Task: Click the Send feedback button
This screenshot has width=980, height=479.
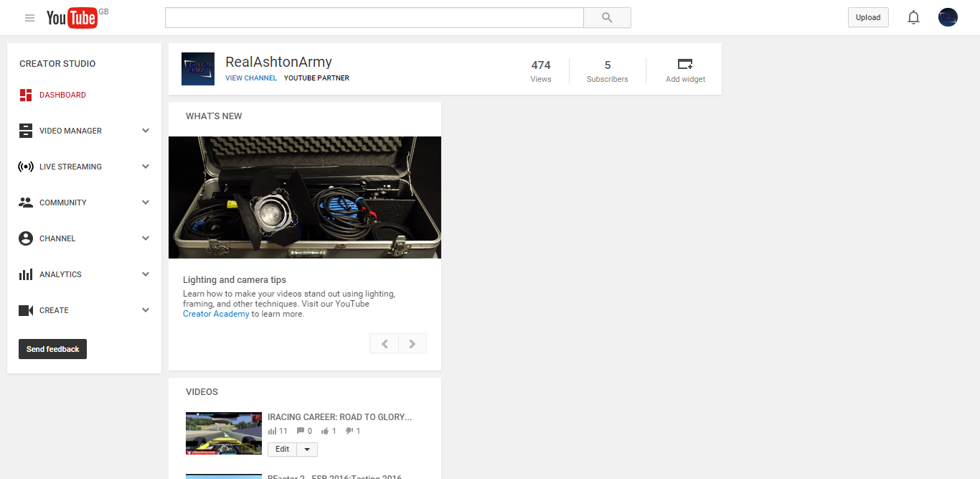Action: point(52,349)
